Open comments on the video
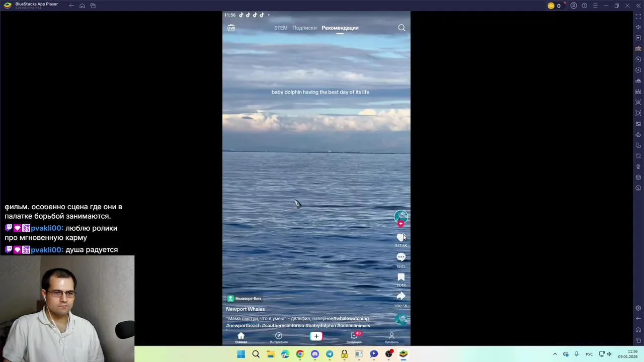 pyautogui.click(x=400, y=257)
